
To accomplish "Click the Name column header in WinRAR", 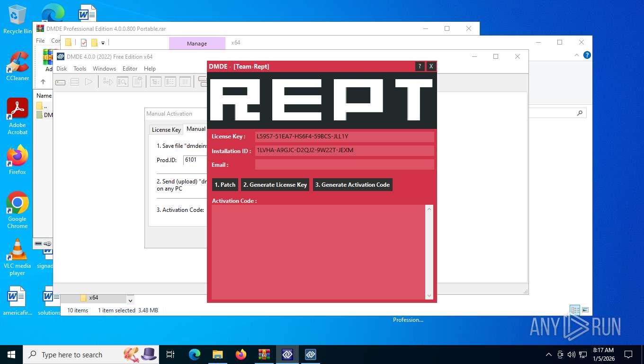I will pos(44,96).
